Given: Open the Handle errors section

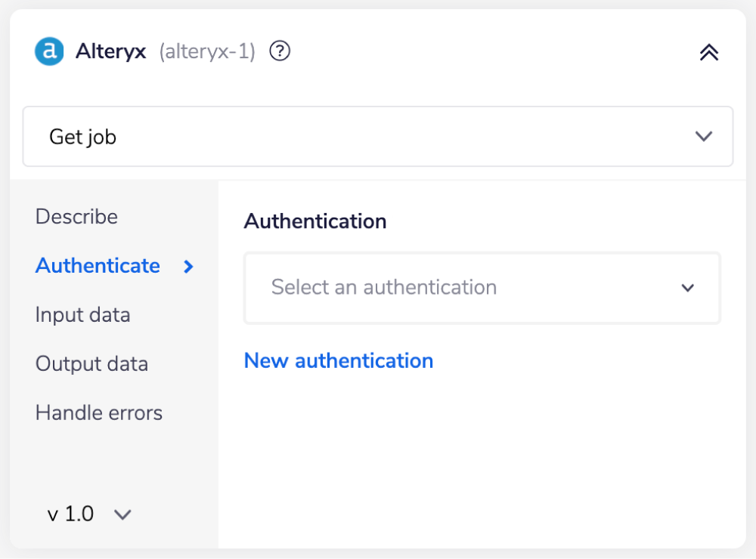Looking at the screenshot, I should coord(98,413).
